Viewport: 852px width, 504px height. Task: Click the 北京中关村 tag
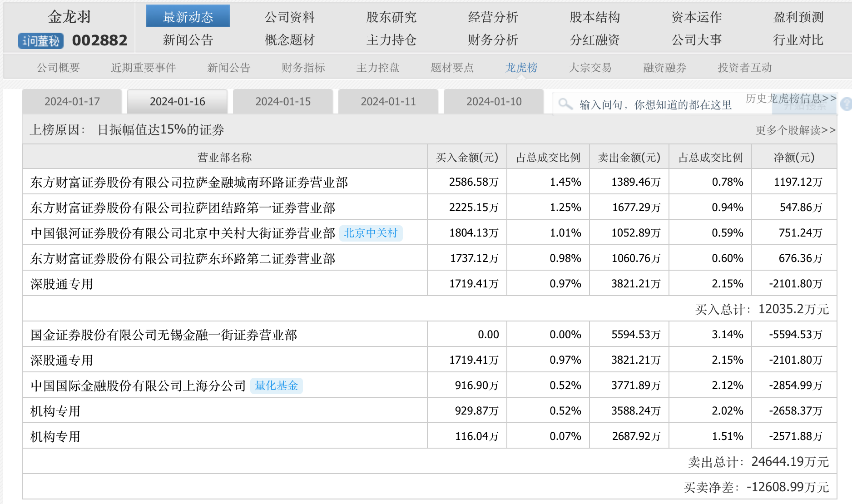[x=371, y=233]
